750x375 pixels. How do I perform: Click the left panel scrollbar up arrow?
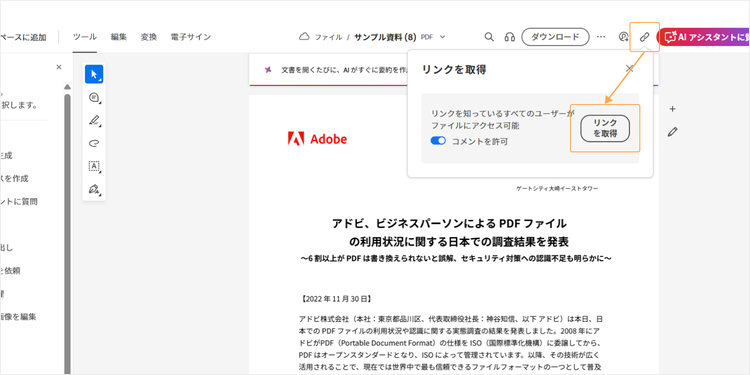click(67, 87)
